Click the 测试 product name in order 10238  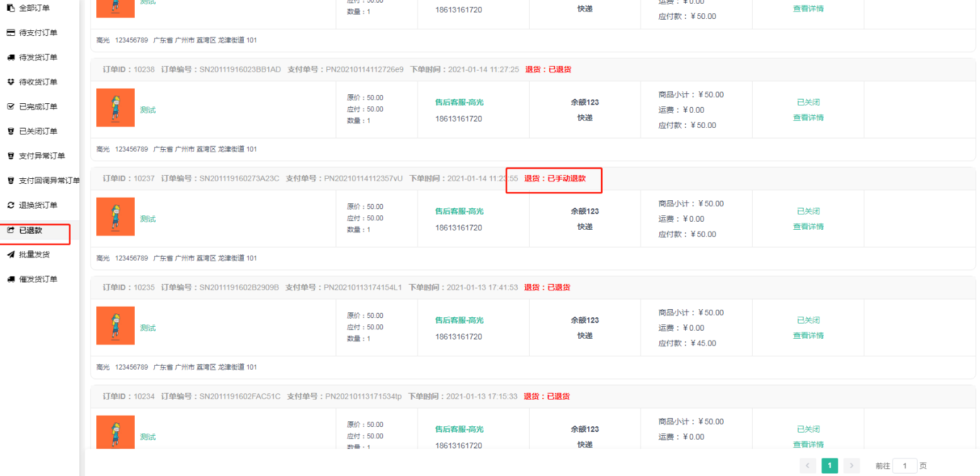[147, 110]
